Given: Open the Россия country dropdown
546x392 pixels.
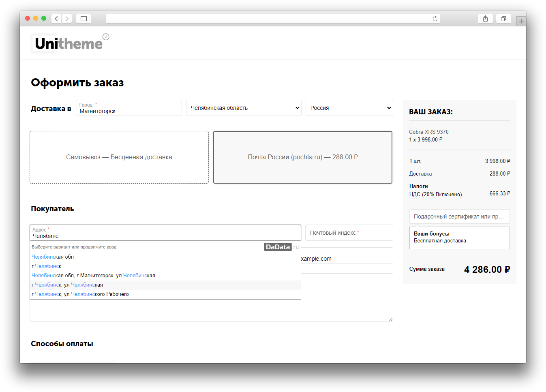Looking at the screenshot, I should pyautogui.click(x=349, y=108).
